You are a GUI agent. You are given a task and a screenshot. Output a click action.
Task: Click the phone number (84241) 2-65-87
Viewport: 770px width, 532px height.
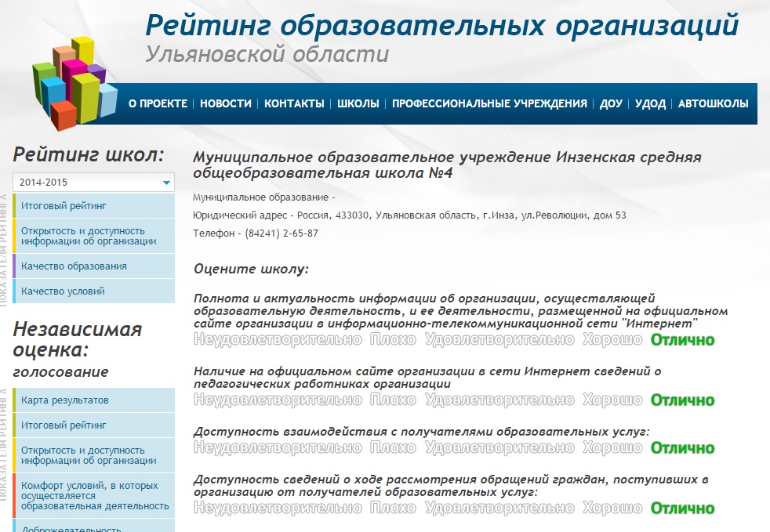pos(281,233)
